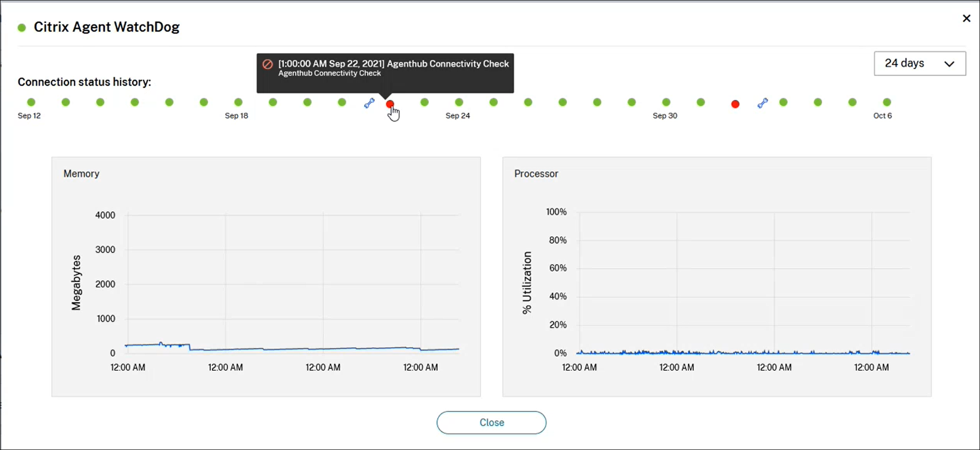The width and height of the screenshot is (980, 450).
Task: Open the 24 days time range dropdown
Action: coord(919,64)
